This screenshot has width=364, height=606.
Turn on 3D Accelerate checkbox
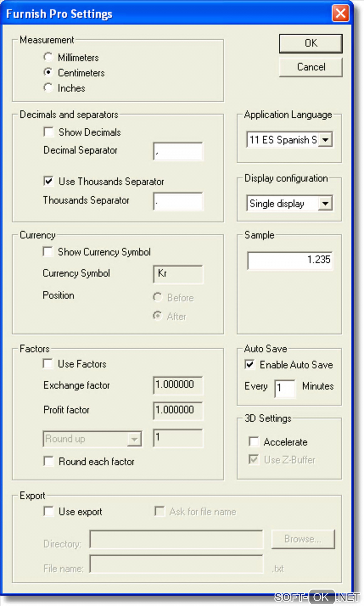254,442
